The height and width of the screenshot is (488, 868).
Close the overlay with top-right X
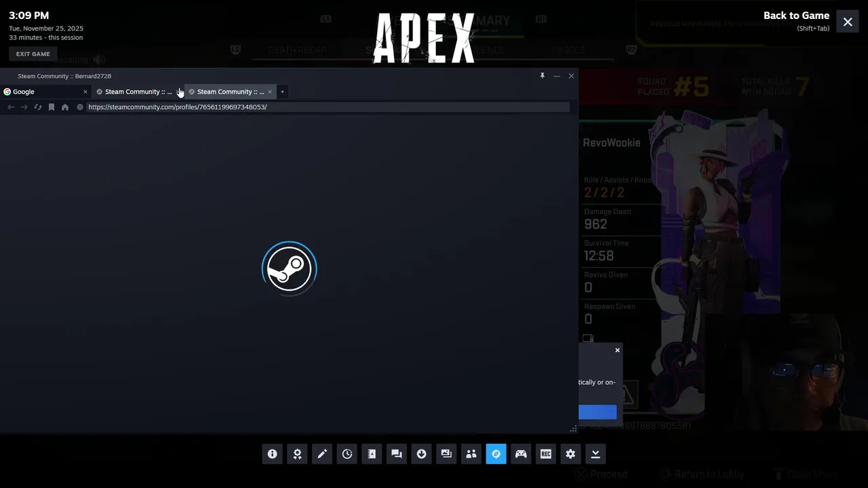[848, 22]
